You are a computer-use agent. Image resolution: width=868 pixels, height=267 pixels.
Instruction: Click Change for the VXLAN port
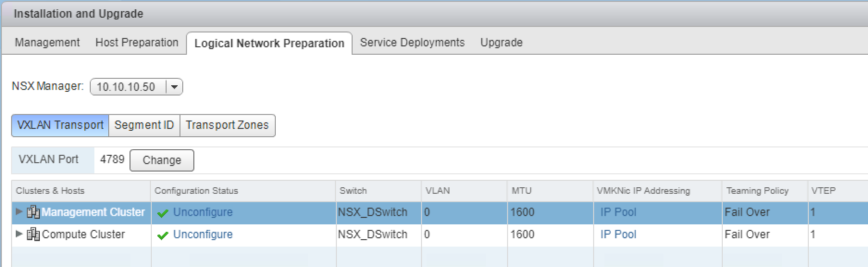coord(162,160)
